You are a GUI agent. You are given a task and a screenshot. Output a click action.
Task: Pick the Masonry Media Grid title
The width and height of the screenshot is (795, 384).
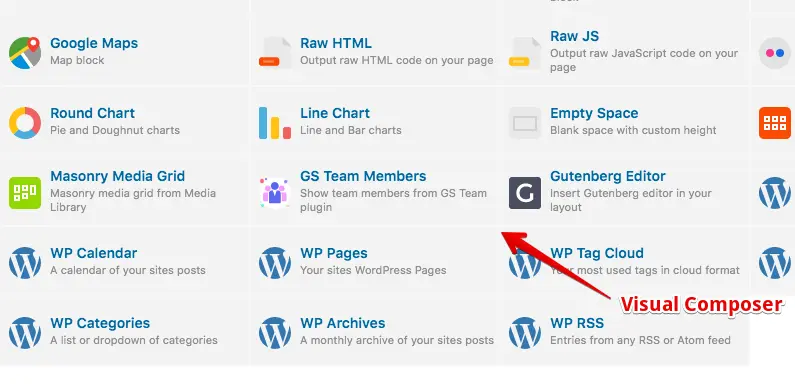pyautogui.click(x=117, y=176)
